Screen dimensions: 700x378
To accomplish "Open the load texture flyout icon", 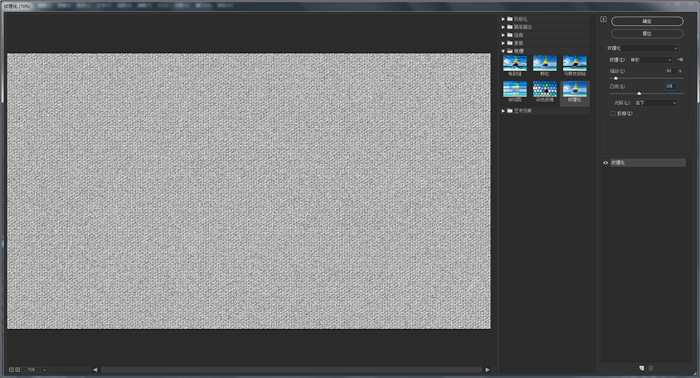I will click(680, 59).
